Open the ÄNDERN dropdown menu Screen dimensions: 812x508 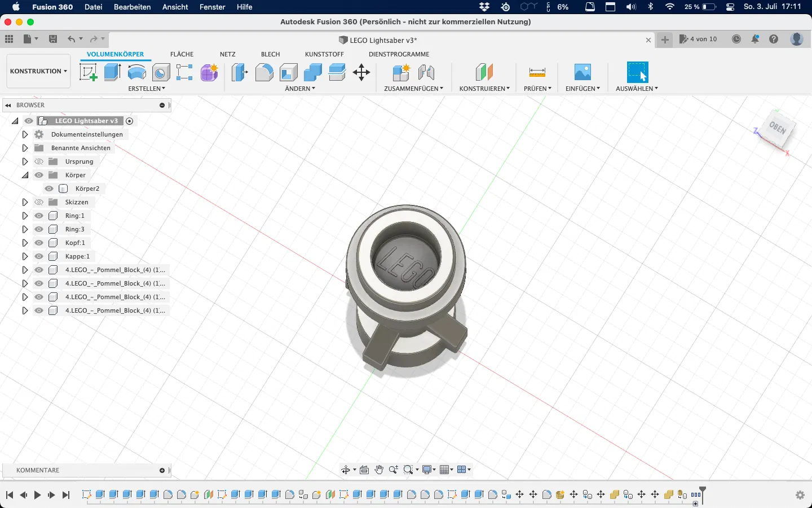300,89
